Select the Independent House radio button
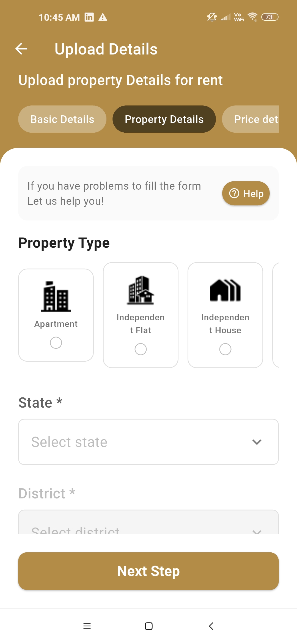Screen dimensions: 297x644 pyautogui.click(x=225, y=349)
